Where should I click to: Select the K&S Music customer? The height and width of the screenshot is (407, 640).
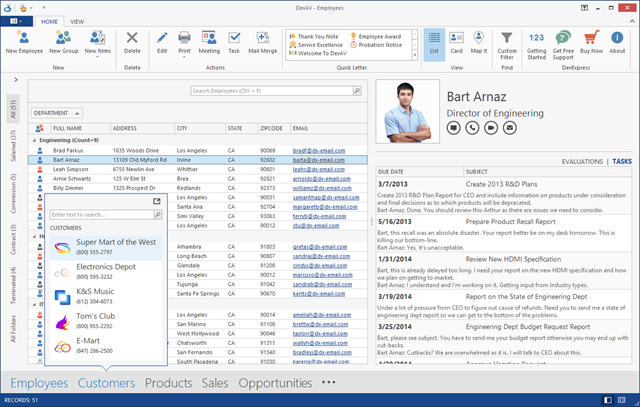[106, 296]
